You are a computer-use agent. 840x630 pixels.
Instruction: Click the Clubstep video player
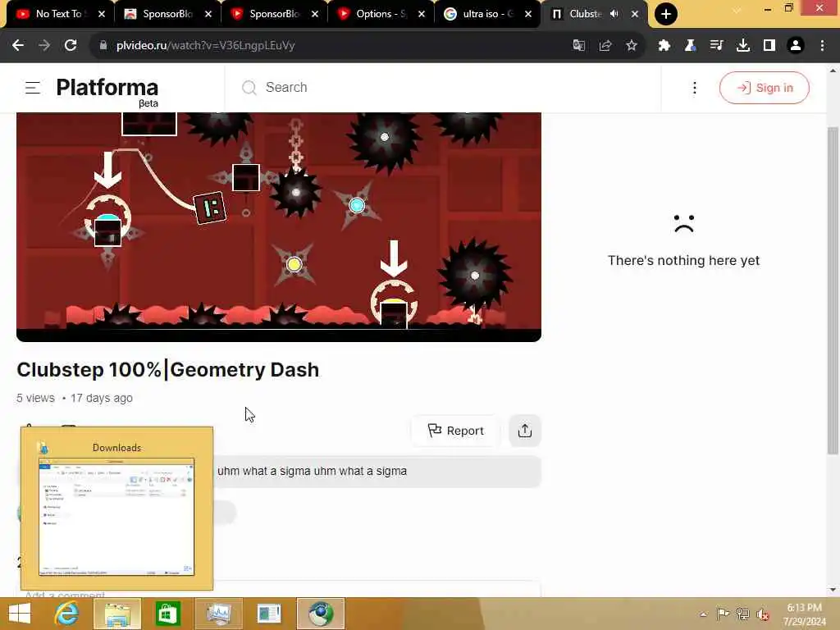coord(279,226)
